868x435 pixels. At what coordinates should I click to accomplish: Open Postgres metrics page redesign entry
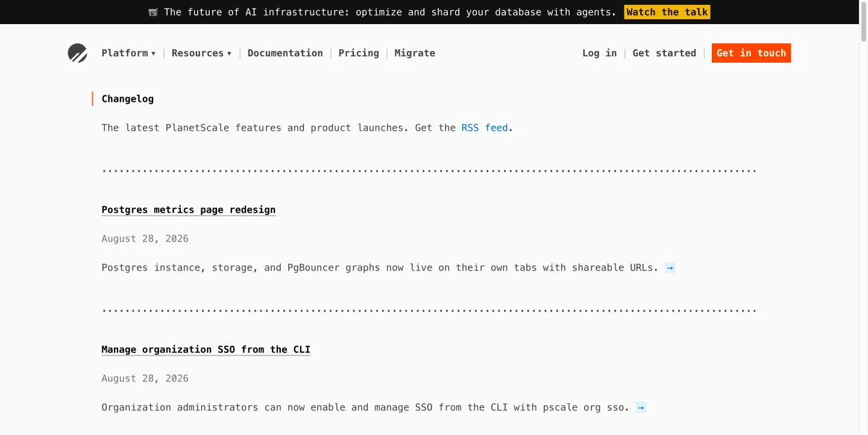pos(189,210)
